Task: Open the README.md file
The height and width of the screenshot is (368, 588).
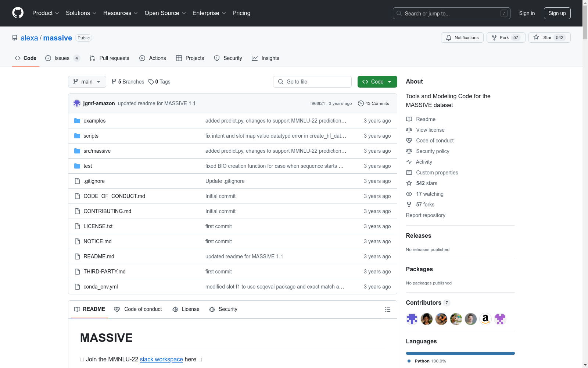Action: 99,256
